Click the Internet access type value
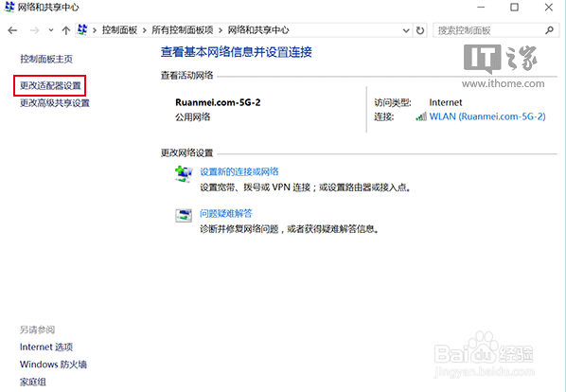This screenshot has height=392, width=566. [x=446, y=102]
